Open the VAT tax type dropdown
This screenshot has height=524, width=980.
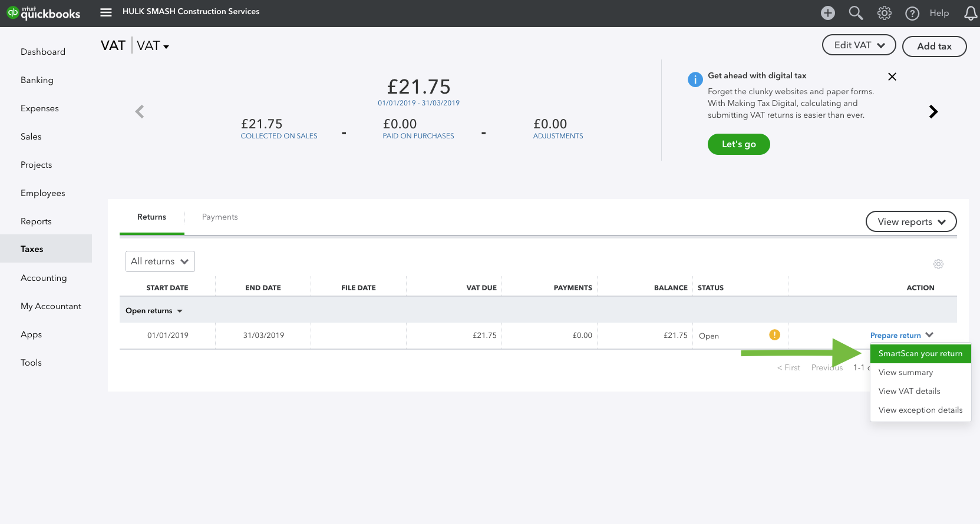153,46
